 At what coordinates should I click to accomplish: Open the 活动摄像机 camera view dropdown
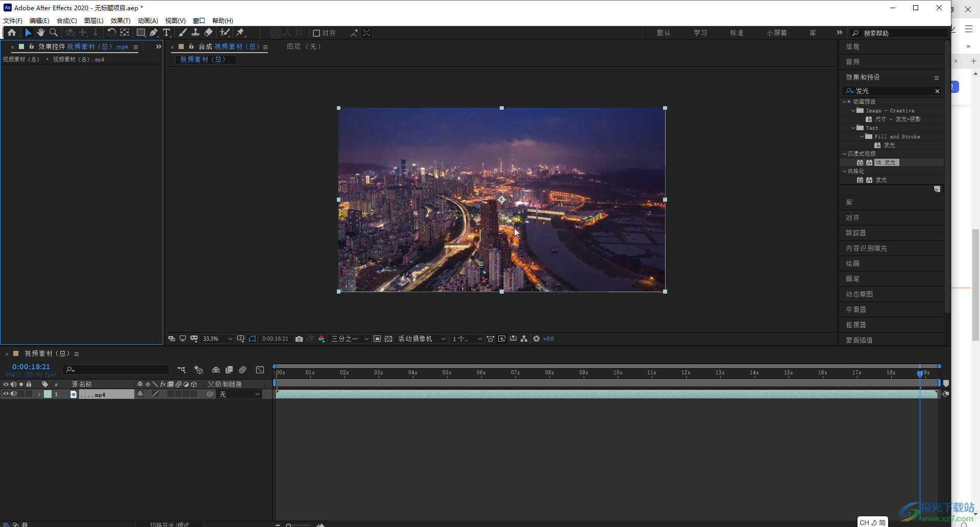click(x=422, y=339)
